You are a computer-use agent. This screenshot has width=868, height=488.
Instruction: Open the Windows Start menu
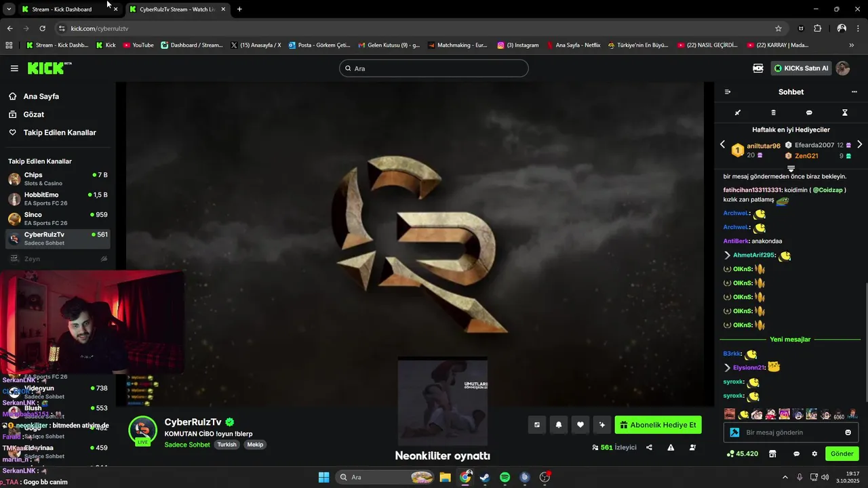pos(323,477)
